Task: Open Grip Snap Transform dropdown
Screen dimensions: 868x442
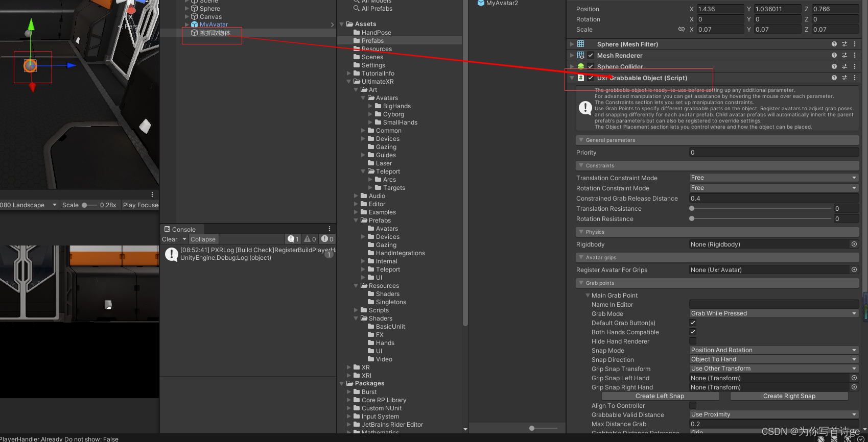Action: 773,369
